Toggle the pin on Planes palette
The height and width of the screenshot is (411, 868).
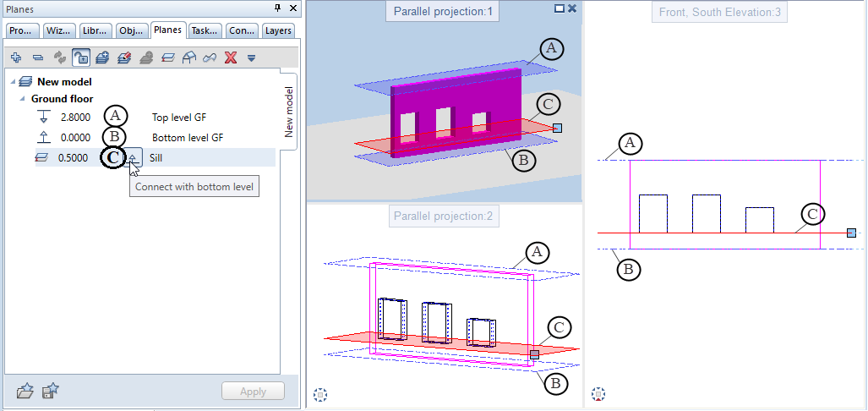[278, 8]
